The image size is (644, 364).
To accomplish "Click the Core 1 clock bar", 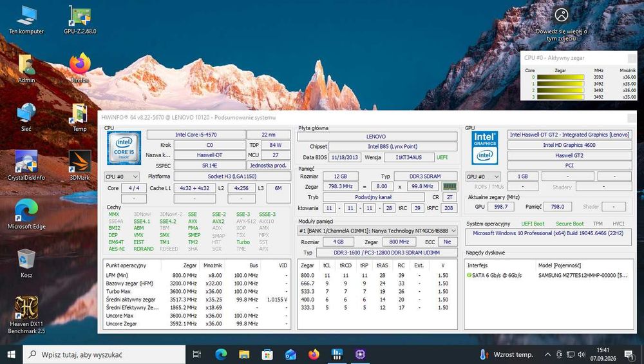I will (x=560, y=83).
